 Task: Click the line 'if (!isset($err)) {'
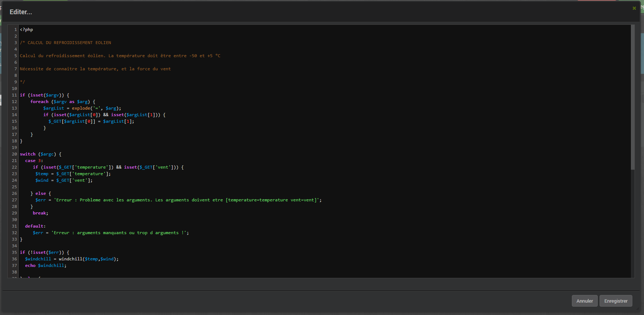pyautogui.click(x=44, y=252)
